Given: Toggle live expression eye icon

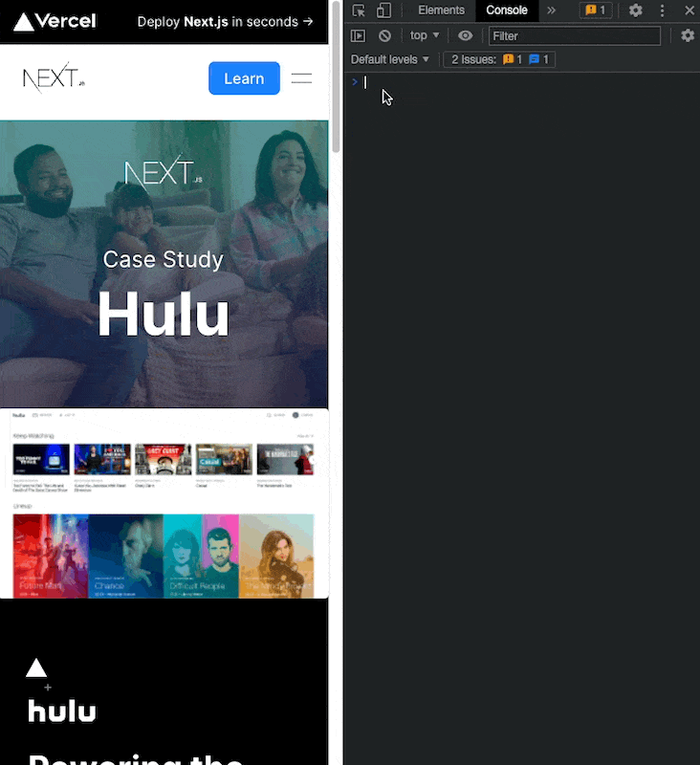Looking at the screenshot, I should pos(466,35).
